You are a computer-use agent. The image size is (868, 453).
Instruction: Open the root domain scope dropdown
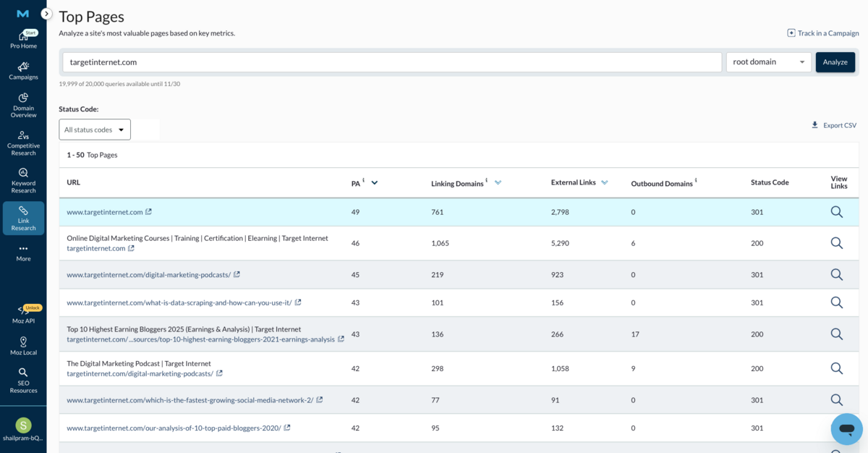(x=769, y=62)
